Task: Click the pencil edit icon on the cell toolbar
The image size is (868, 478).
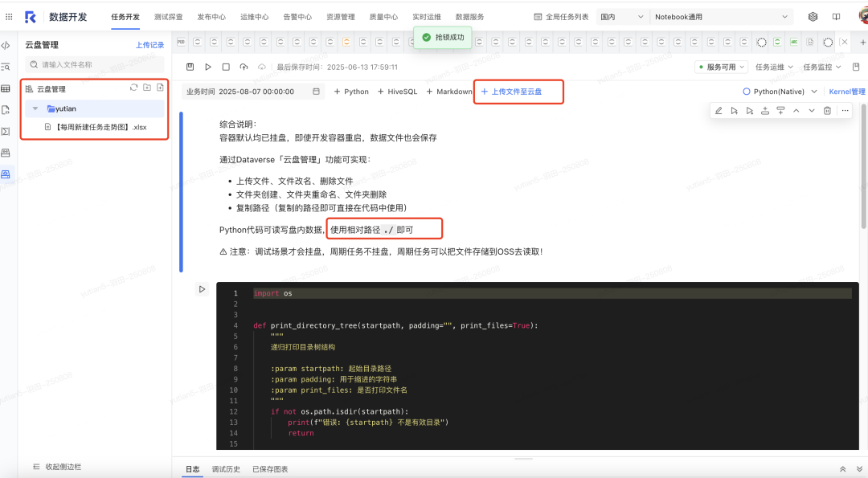Action: pyautogui.click(x=719, y=111)
